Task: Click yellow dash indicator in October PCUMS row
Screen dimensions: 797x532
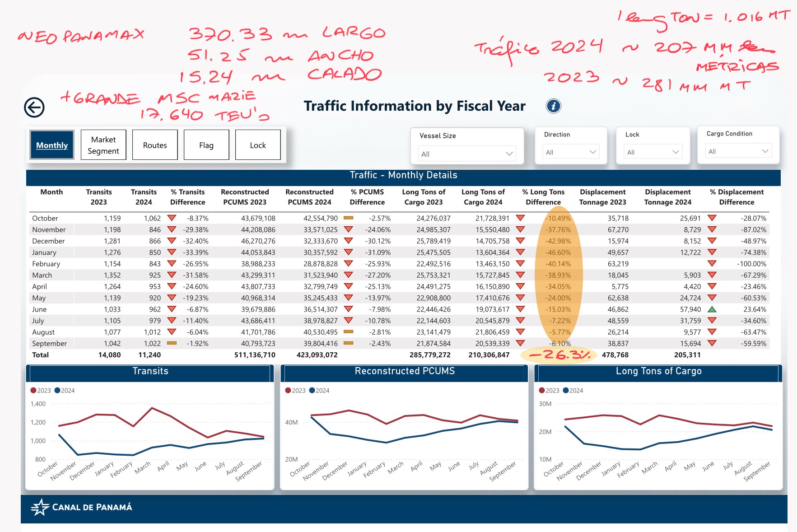Action: click(348, 218)
